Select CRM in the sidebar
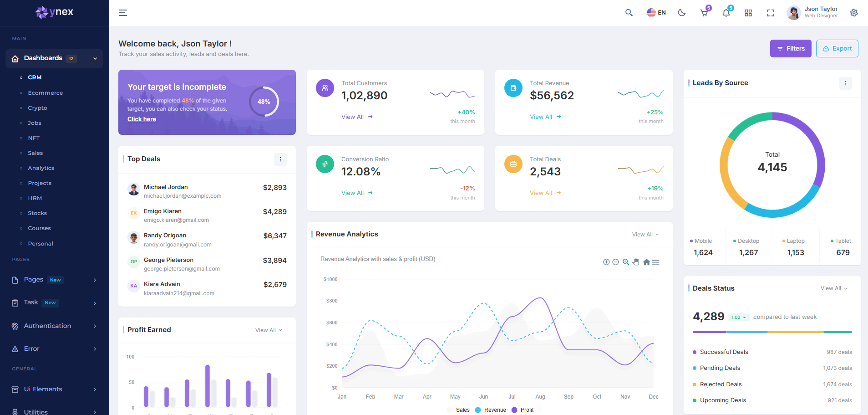Image resolution: width=868 pixels, height=415 pixels. tap(35, 77)
